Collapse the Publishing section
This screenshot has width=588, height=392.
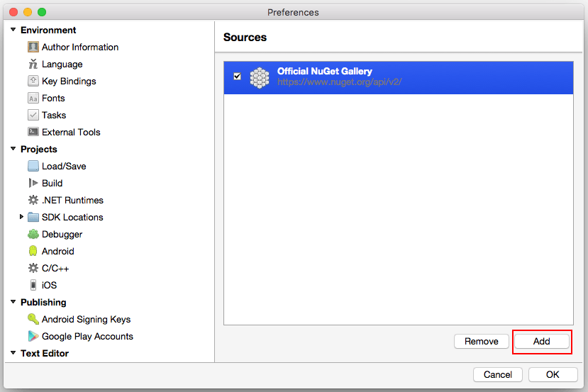coord(13,302)
